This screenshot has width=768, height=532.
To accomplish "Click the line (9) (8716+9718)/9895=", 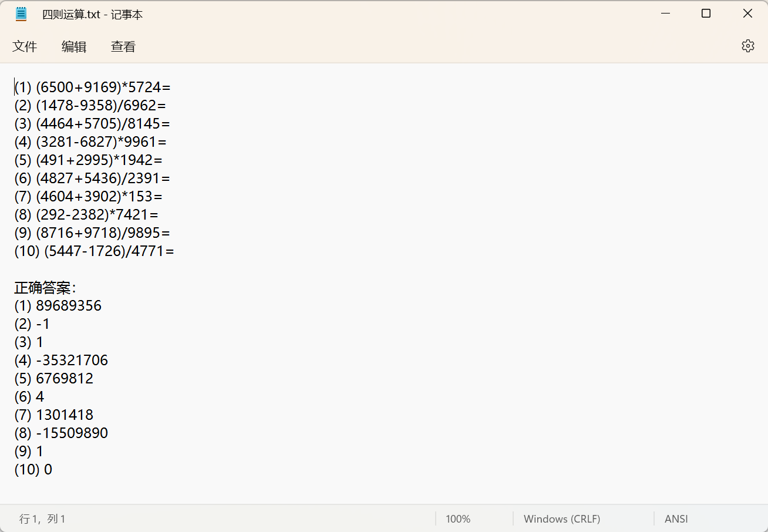I will pos(92,233).
